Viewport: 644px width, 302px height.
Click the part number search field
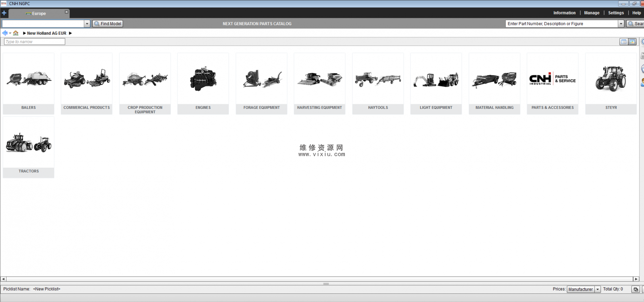562,24
